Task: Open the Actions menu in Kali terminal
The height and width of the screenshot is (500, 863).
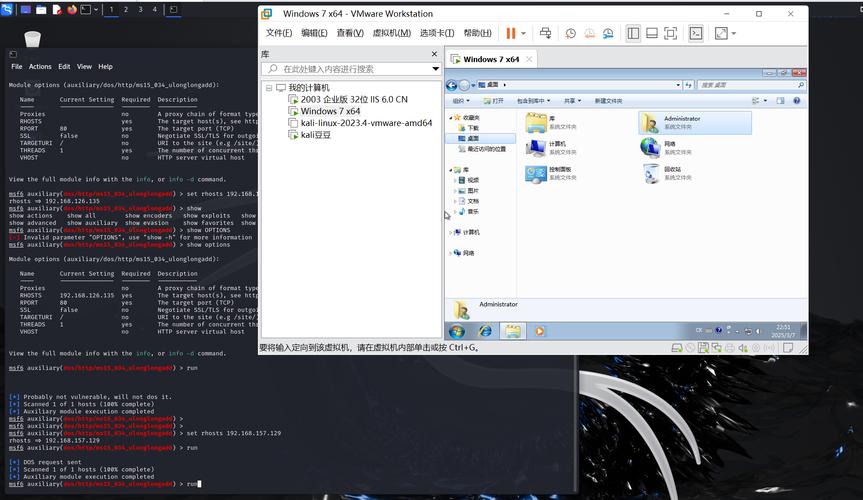Action: (40, 67)
